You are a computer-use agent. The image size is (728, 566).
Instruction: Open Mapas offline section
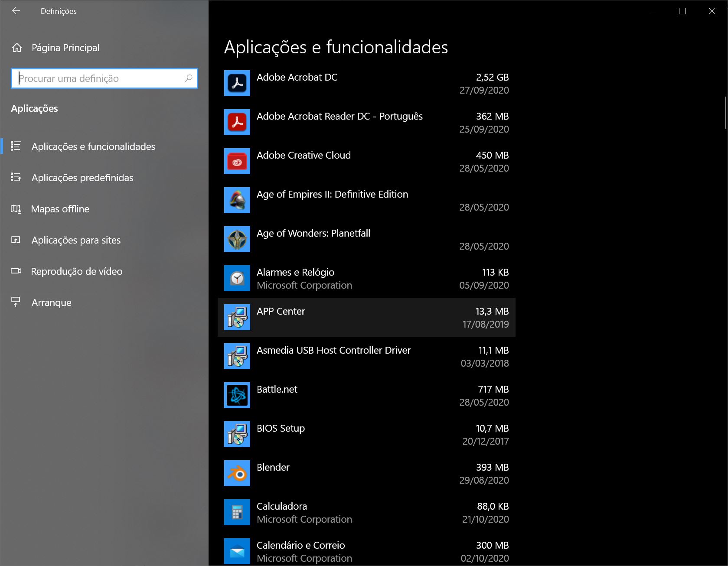point(104,209)
